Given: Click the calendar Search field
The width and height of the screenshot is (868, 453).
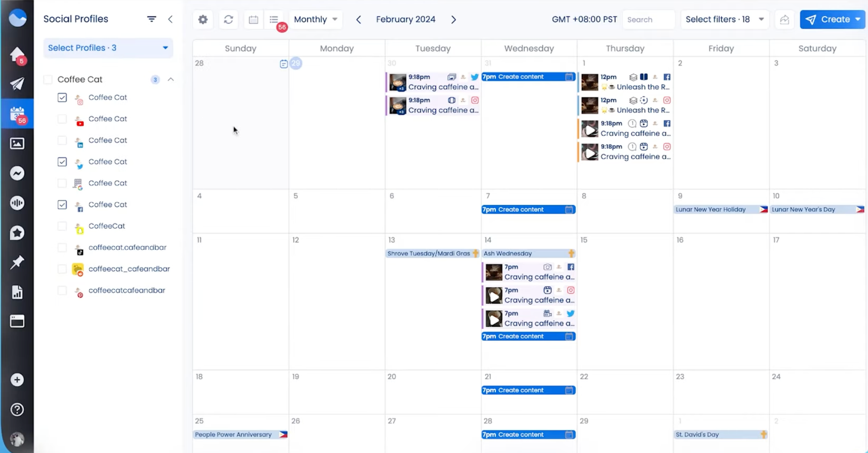Looking at the screenshot, I should tap(648, 20).
